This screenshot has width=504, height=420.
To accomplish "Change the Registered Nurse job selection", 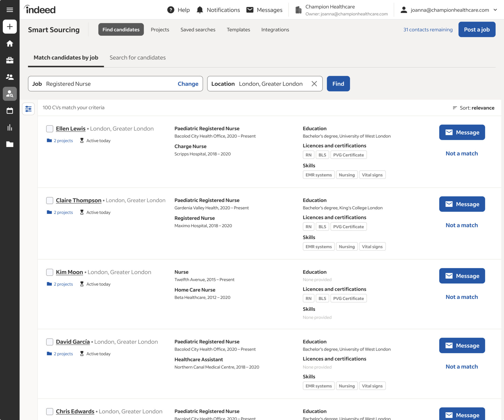I will point(188,84).
